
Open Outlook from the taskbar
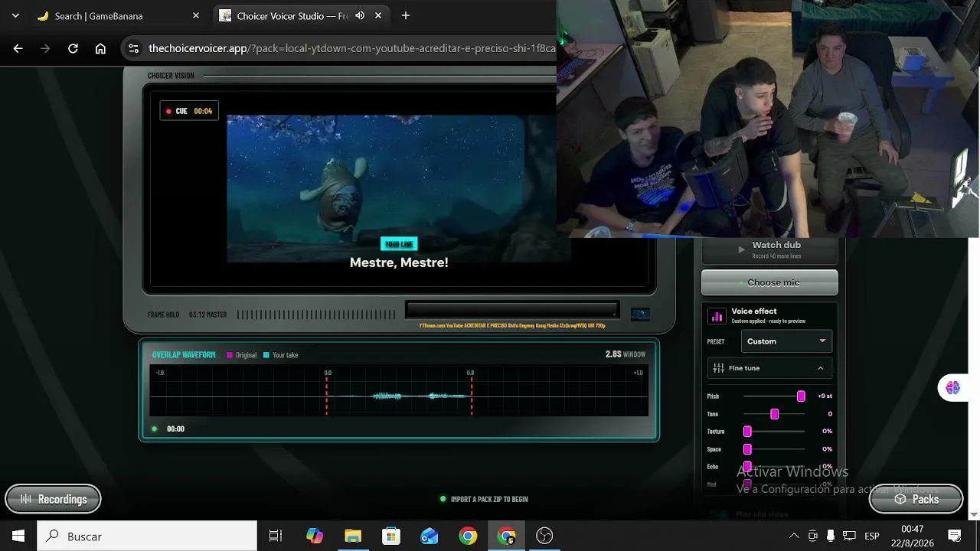pos(430,536)
